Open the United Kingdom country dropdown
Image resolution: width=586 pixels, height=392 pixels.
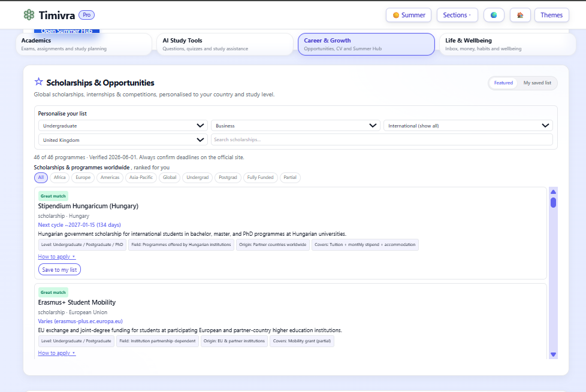tap(123, 140)
